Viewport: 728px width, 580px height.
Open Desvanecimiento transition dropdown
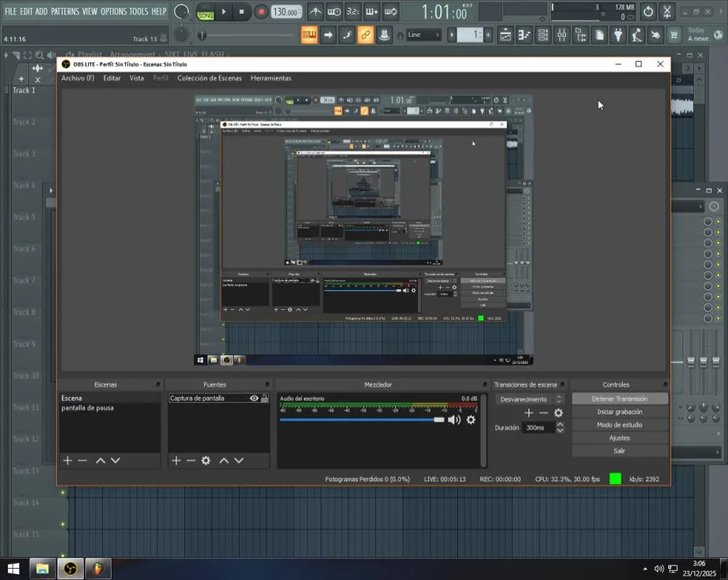point(530,399)
